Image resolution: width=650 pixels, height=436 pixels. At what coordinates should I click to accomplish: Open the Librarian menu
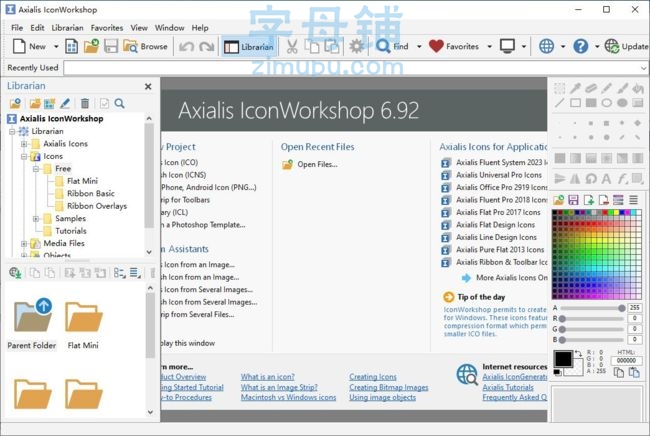click(67, 28)
